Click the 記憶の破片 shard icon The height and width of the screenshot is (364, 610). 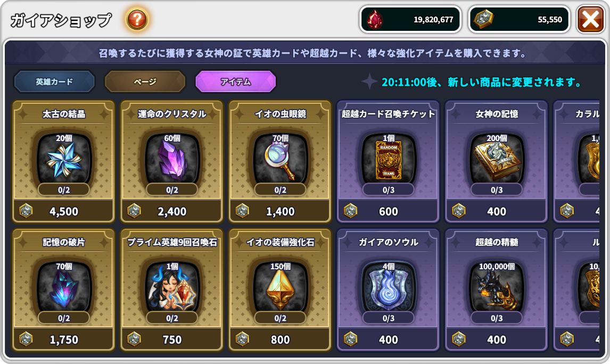pyautogui.click(x=64, y=288)
